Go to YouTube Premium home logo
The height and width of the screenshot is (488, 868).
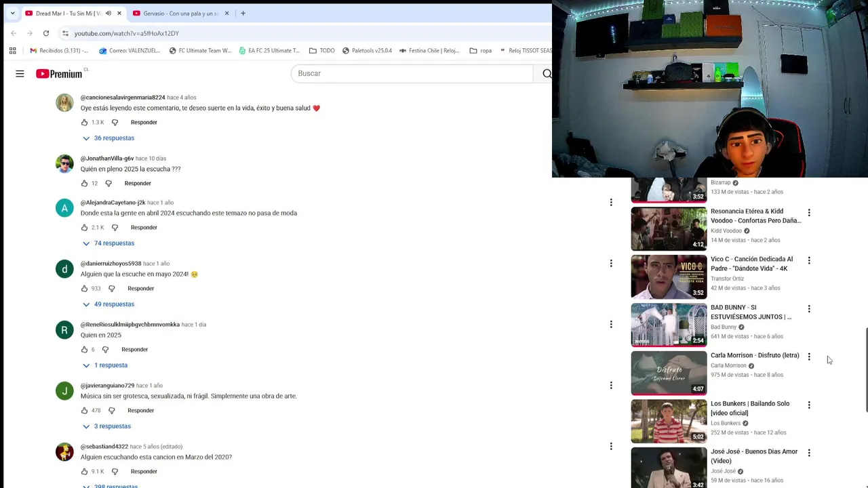pos(59,73)
